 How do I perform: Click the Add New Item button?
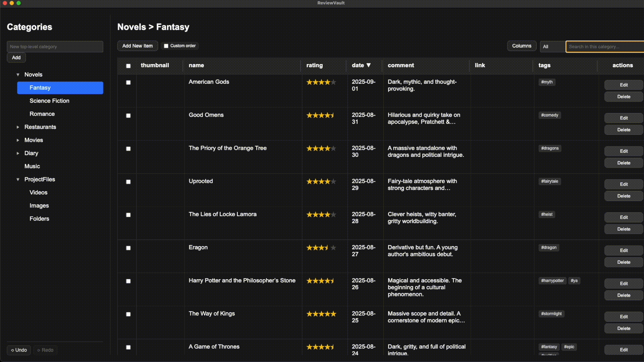pos(138,46)
